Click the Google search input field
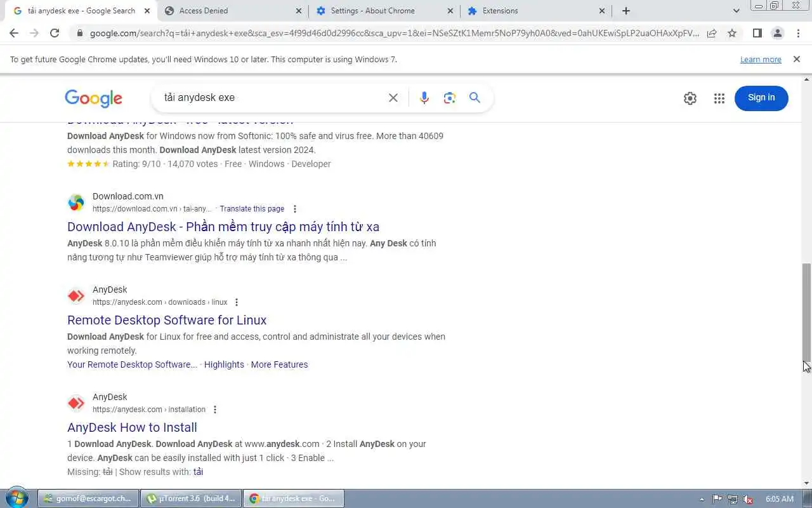 click(272, 98)
